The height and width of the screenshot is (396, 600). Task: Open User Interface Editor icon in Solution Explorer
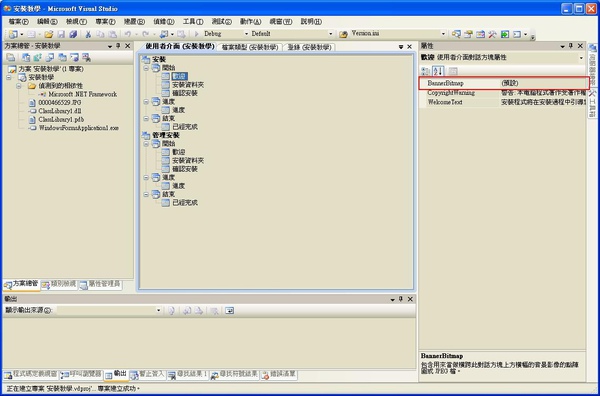(62, 58)
